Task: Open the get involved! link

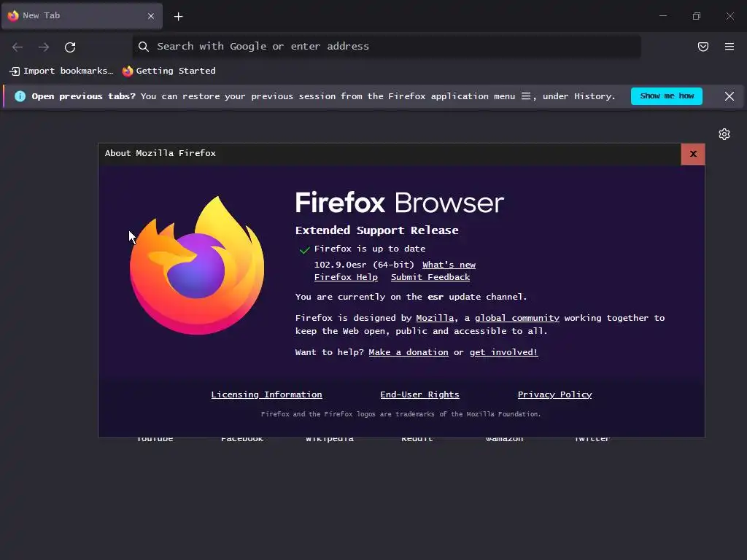Action: coord(503,352)
